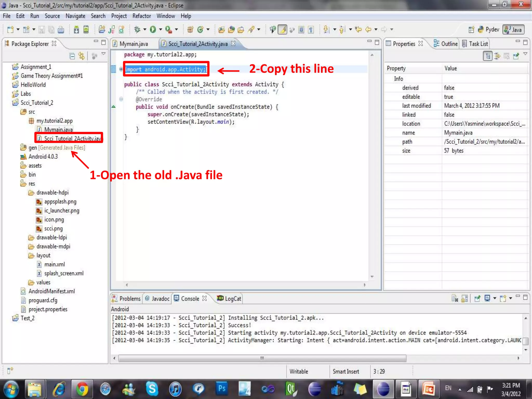The width and height of the screenshot is (532, 399).
Task: Click the Run external tools icon
Action: tap(168, 30)
